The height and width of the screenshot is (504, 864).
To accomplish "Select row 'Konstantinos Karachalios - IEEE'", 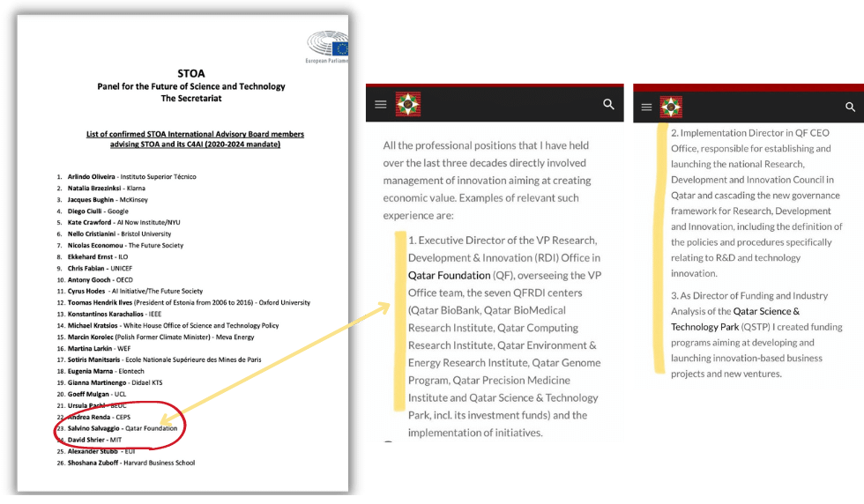I will point(109,315).
